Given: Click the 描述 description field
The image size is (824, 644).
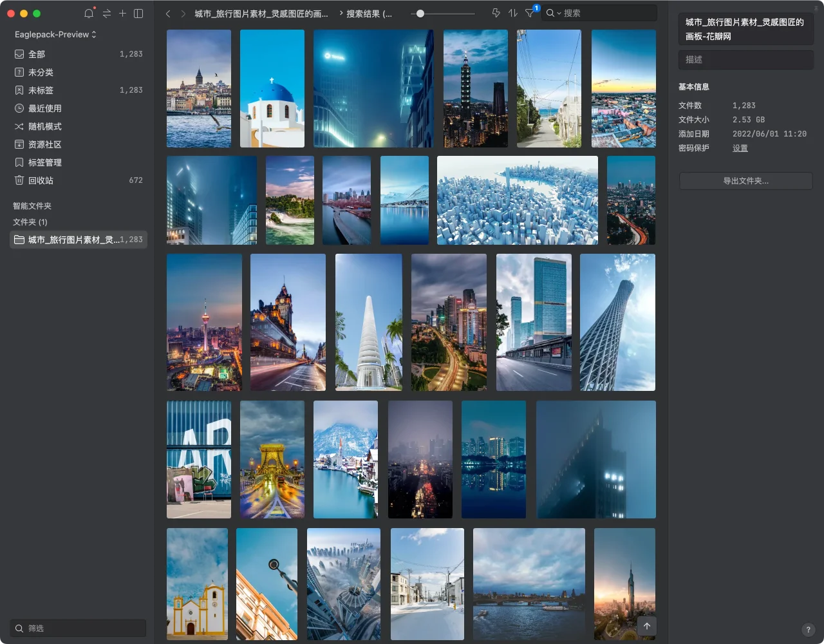Looking at the screenshot, I should [x=745, y=59].
